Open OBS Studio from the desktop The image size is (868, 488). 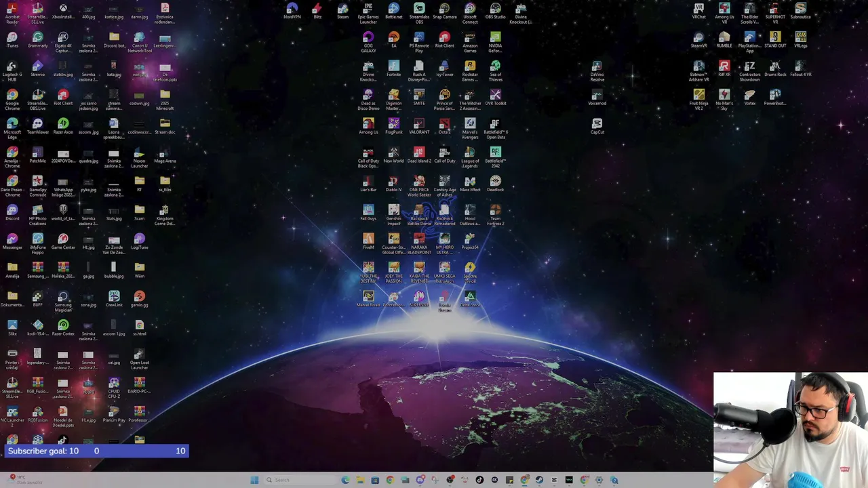click(x=496, y=11)
